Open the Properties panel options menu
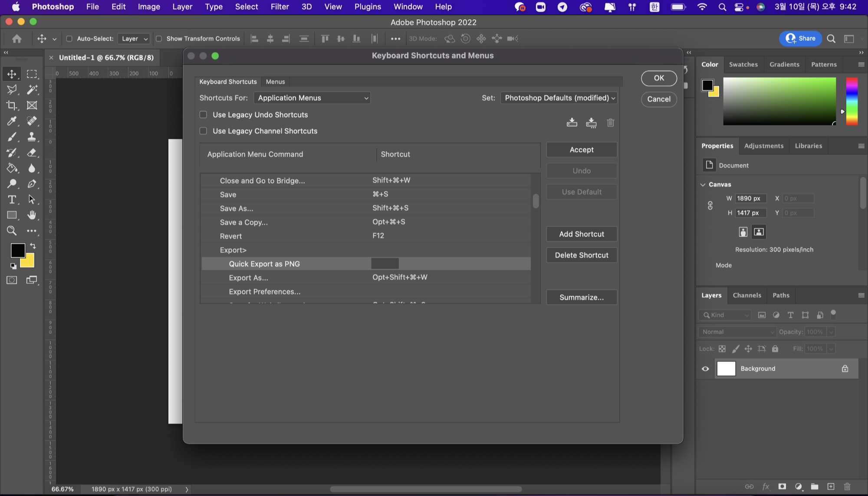Image resolution: width=868 pixels, height=496 pixels. pos(861,146)
